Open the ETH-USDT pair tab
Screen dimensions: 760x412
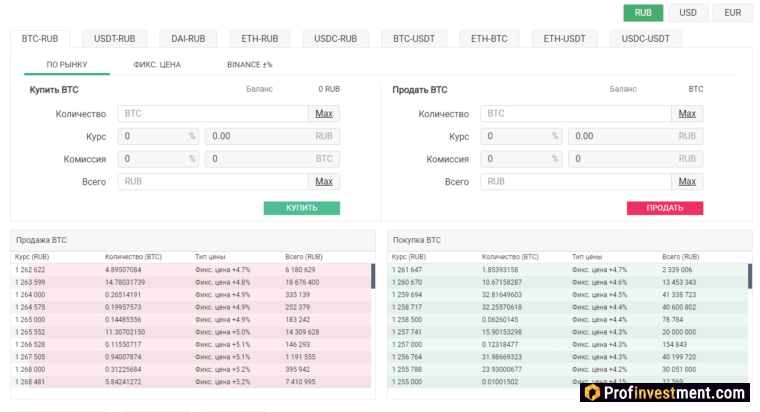[x=564, y=39]
